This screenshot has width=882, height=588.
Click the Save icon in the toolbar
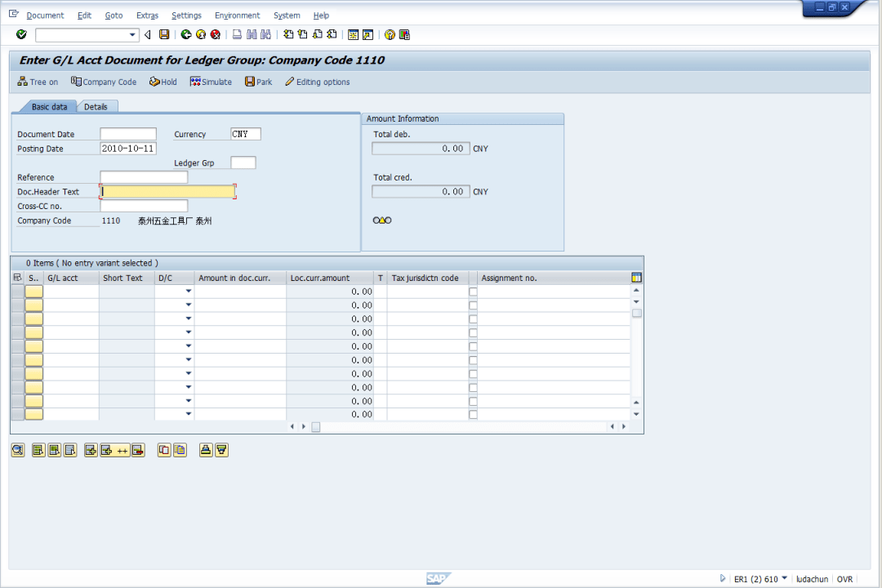164,34
